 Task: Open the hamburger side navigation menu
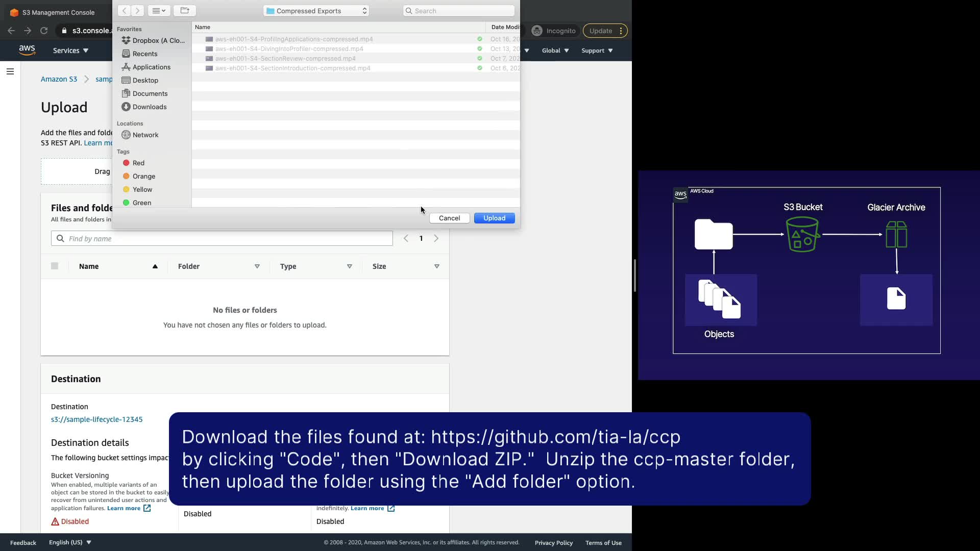click(10, 71)
